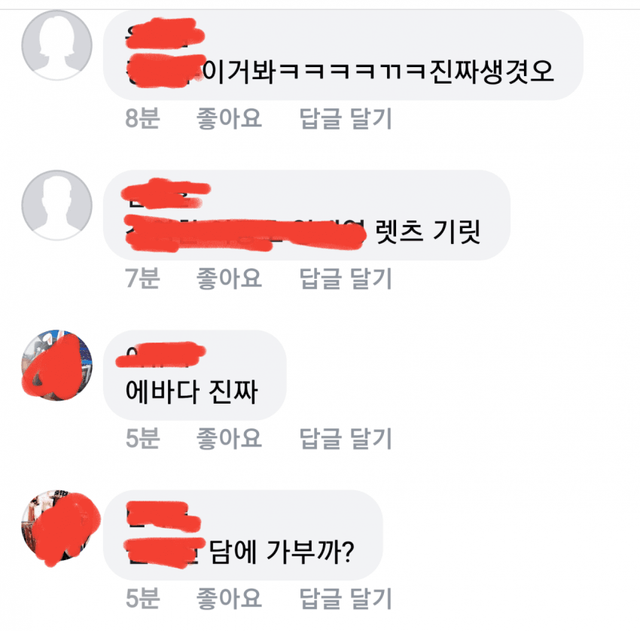Open avatar beside the '담에 가부까?' comment
Screen dimensions: 640x631
(x=57, y=525)
